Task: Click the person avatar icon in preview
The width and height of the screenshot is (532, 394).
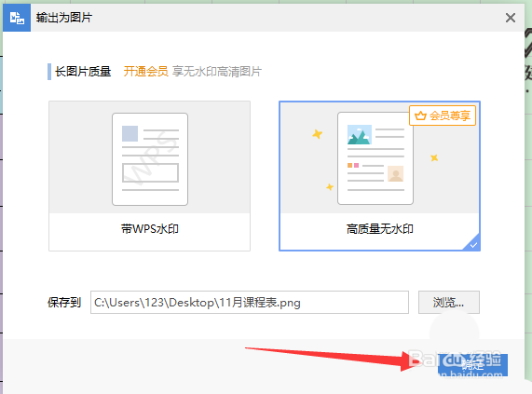Action: 395,174
